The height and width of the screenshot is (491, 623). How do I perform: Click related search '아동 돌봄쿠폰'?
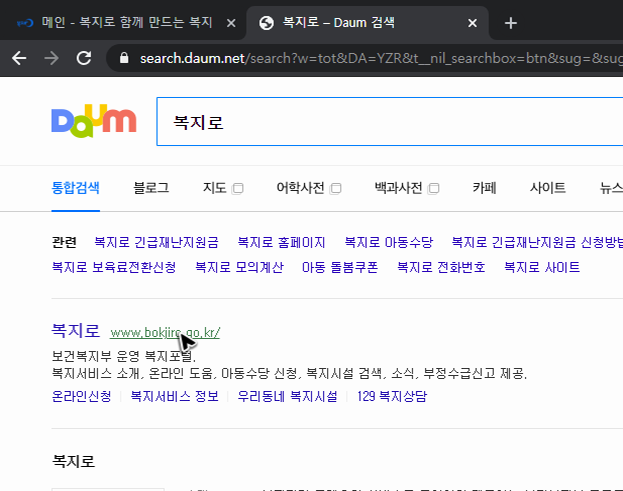[340, 267]
